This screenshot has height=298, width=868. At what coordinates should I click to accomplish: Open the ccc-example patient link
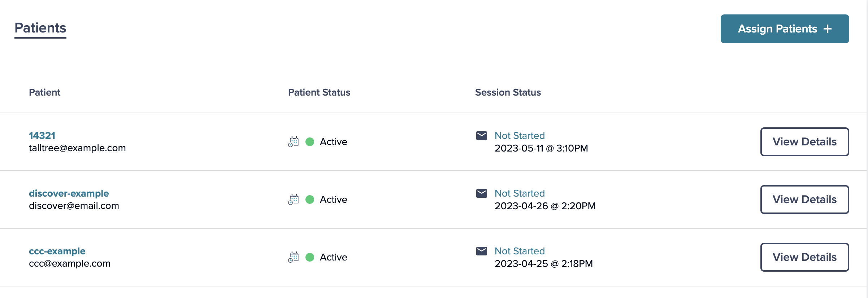point(57,251)
